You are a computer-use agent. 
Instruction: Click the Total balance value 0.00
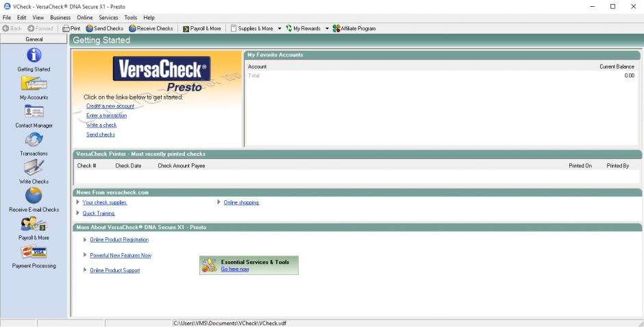pyautogui.click(x=629, y=75)
